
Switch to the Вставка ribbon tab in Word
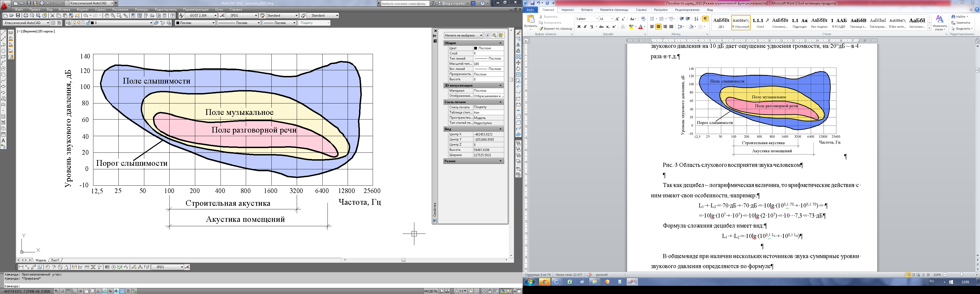click(x=587, y=10)
